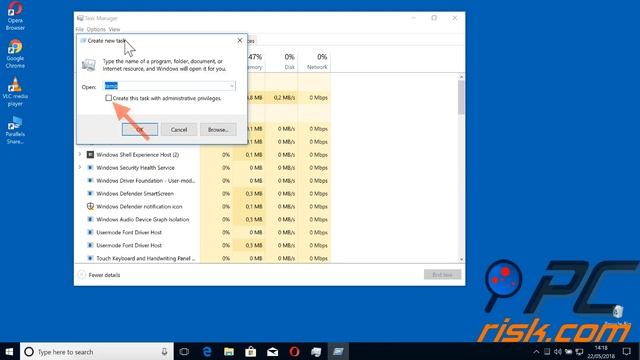Click the network icon in system tray
The width and height of the screenshot is (640, 360).
pos(579,351)
